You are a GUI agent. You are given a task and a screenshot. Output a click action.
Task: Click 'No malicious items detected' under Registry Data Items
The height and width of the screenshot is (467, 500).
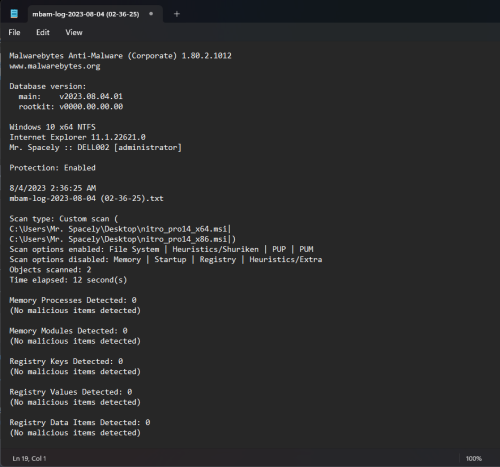pos(75,433)
